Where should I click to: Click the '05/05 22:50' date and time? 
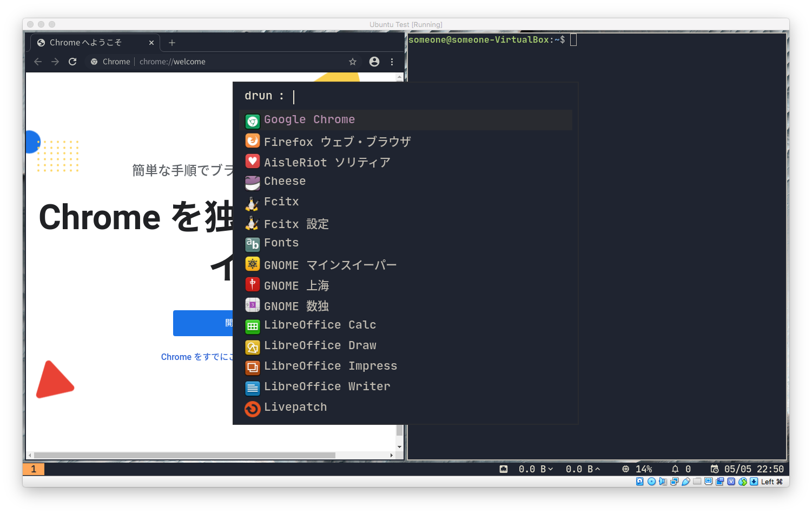coord(754,469)
